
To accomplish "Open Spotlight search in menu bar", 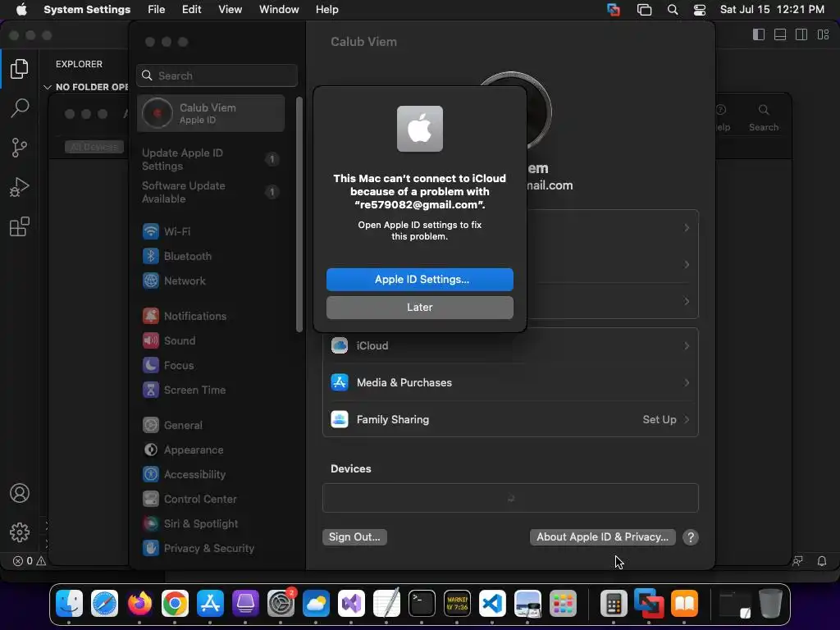I will point(673,10).
